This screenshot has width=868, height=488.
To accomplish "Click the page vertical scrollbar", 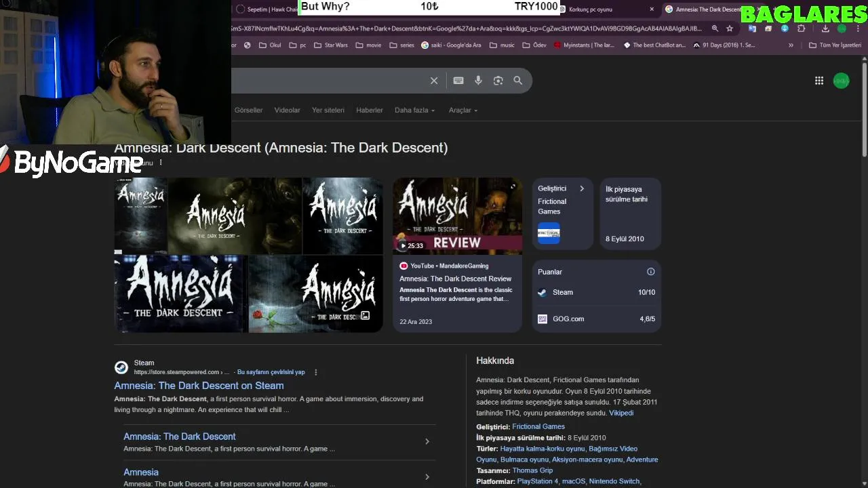I will 865,108.
